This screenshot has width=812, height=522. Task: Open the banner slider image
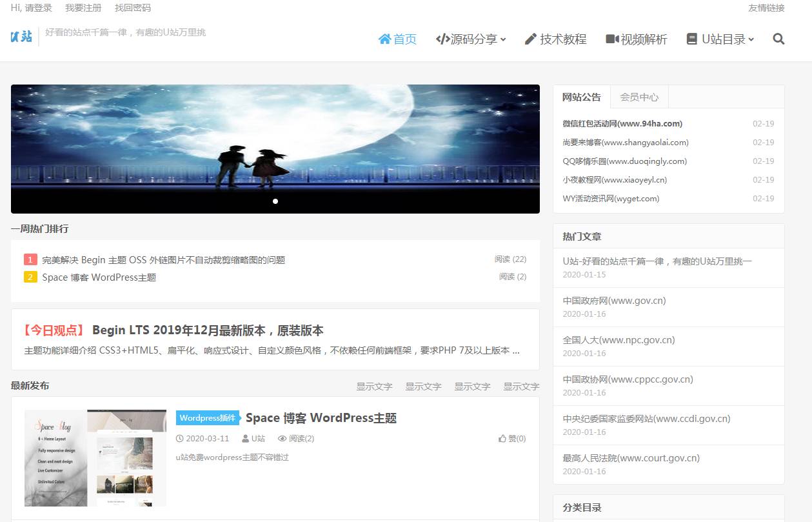(x=275, y=149)
